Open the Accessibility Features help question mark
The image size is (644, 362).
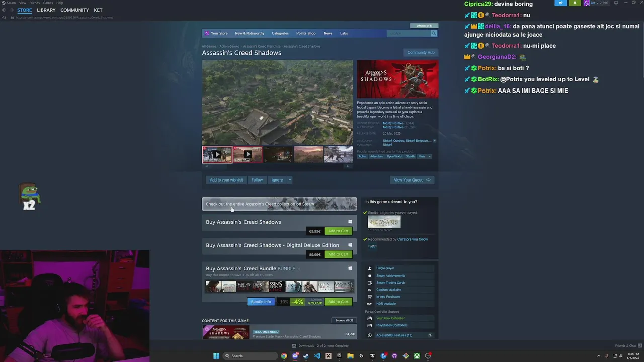point(430,335)
